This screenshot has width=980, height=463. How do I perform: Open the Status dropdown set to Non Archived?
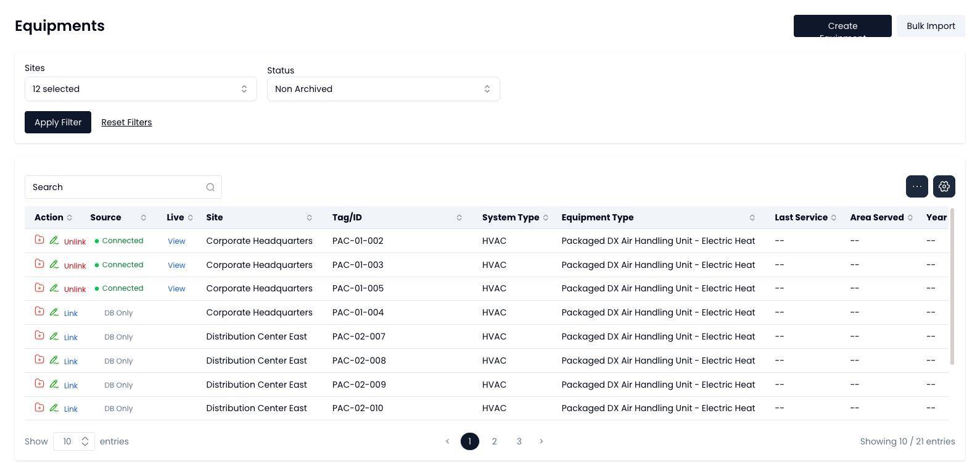click(x=383, y=89)
